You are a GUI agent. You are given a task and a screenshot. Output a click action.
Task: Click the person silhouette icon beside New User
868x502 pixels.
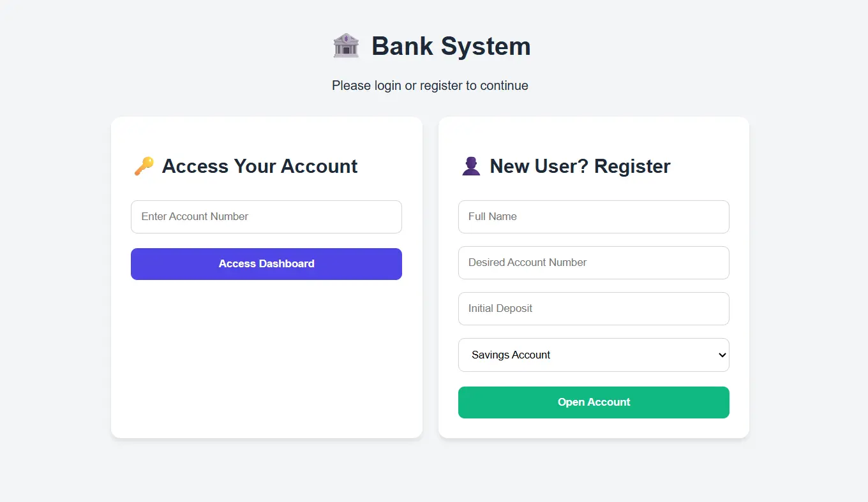click(470, 165)
